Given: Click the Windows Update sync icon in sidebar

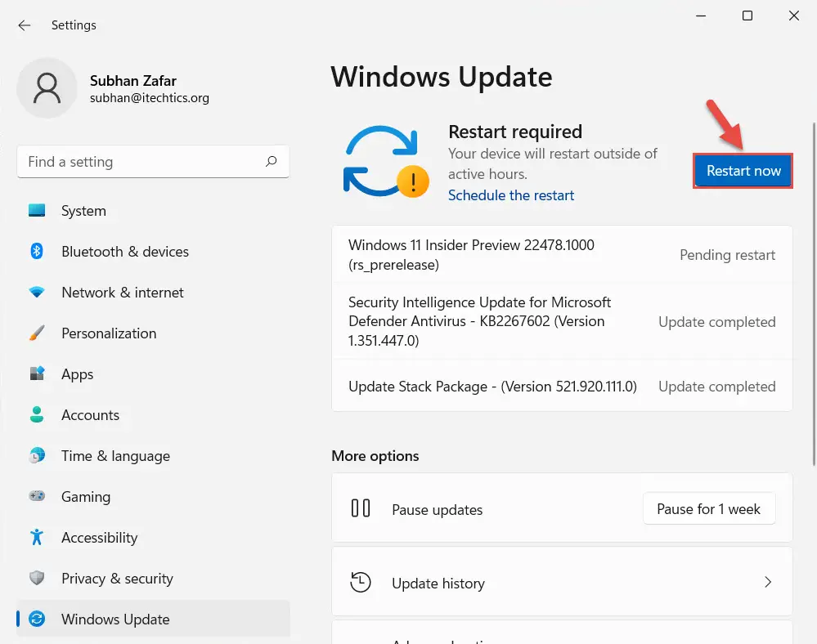Looking at the screenshot, I should click(x=37, y=619).
